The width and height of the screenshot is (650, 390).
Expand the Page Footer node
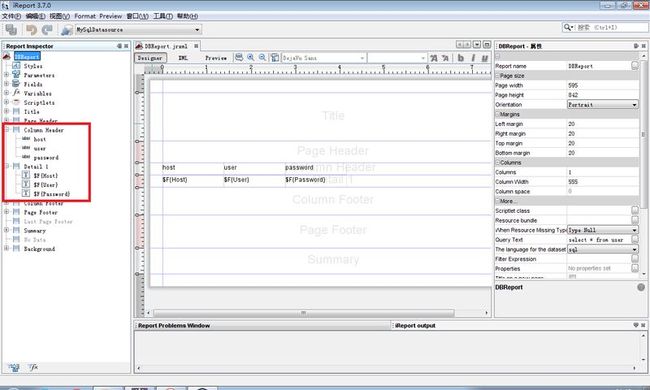coord(6,212)
